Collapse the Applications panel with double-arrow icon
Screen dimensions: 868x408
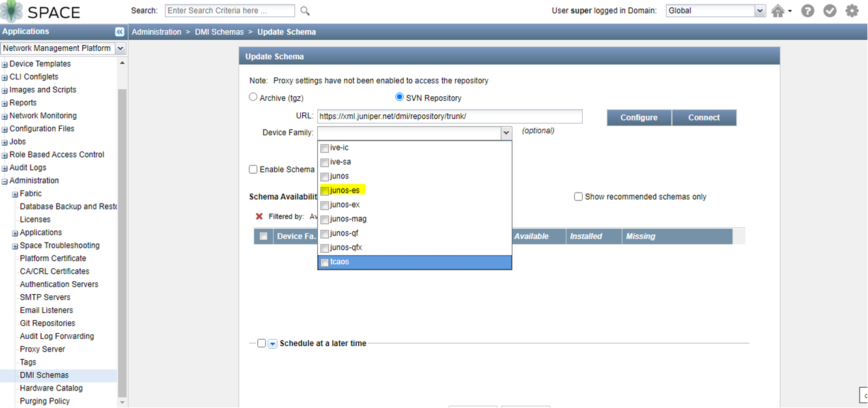coord(120,32)
